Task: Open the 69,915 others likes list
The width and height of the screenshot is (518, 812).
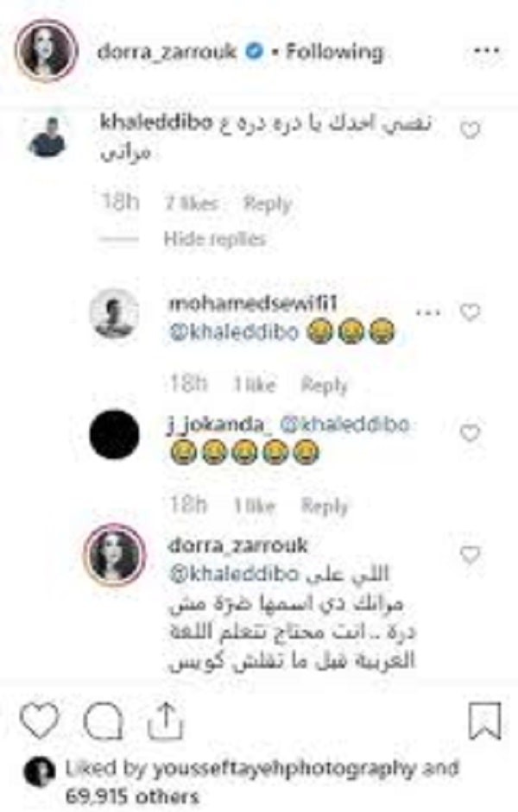Action: click(x=131, y=796)
